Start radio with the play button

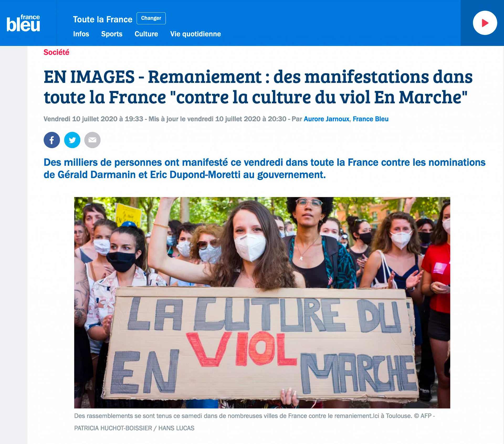[x=485, y=23]
